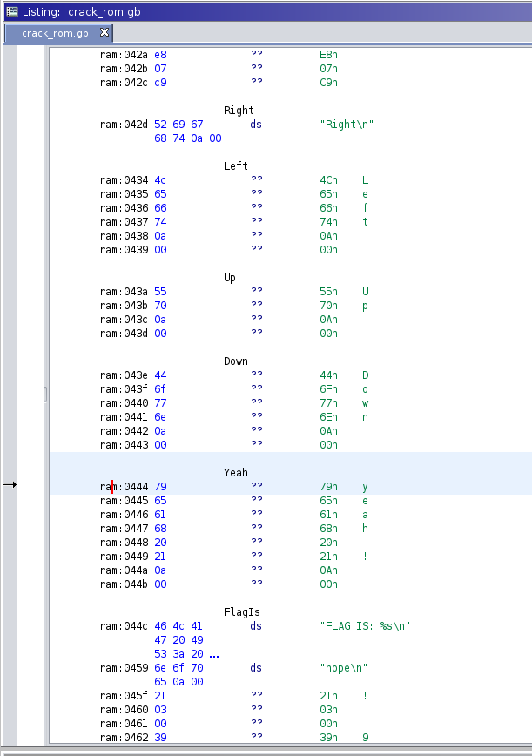Click the Up label
The image size is (532, 756).
pos(230,278)
